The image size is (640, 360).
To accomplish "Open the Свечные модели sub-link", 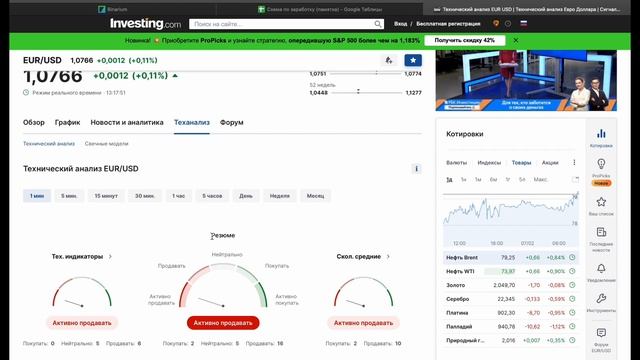I will [107, 144].
